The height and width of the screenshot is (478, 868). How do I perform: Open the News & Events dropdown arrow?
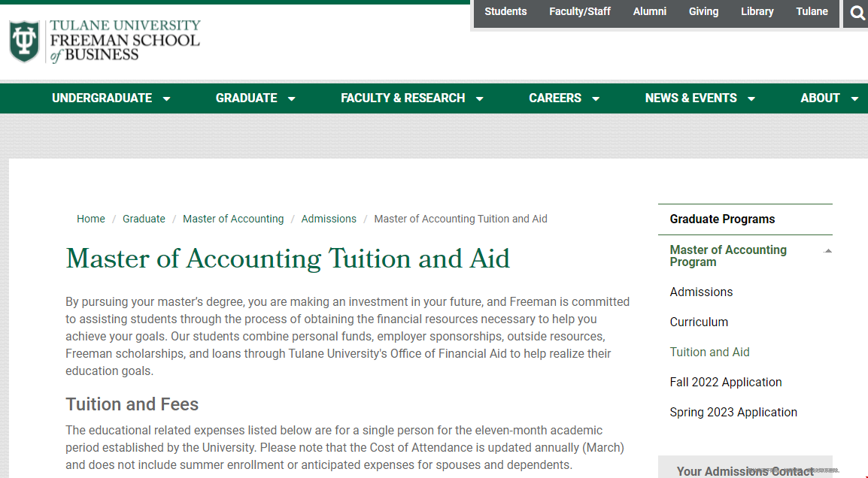coord(751,99)
